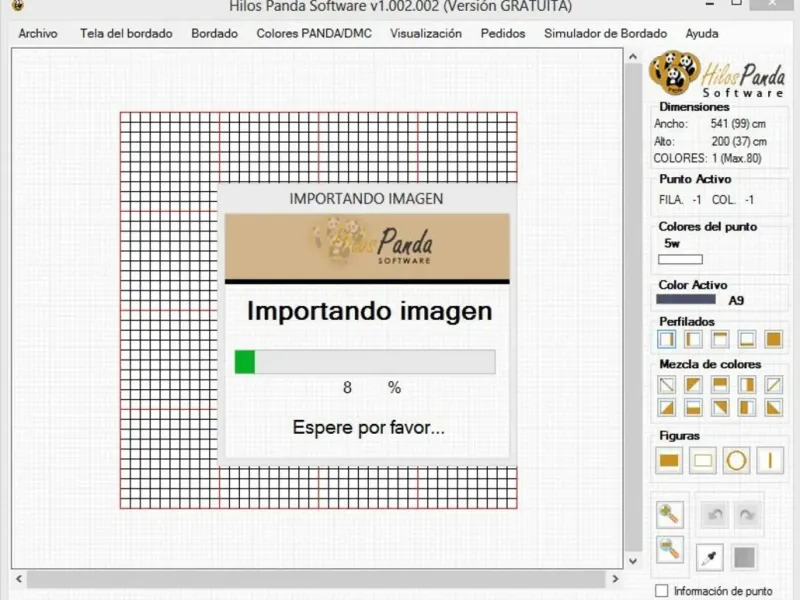The image size is (800, 600).
Task: Choose the vertical line figure tool
Action: [770, 461]
